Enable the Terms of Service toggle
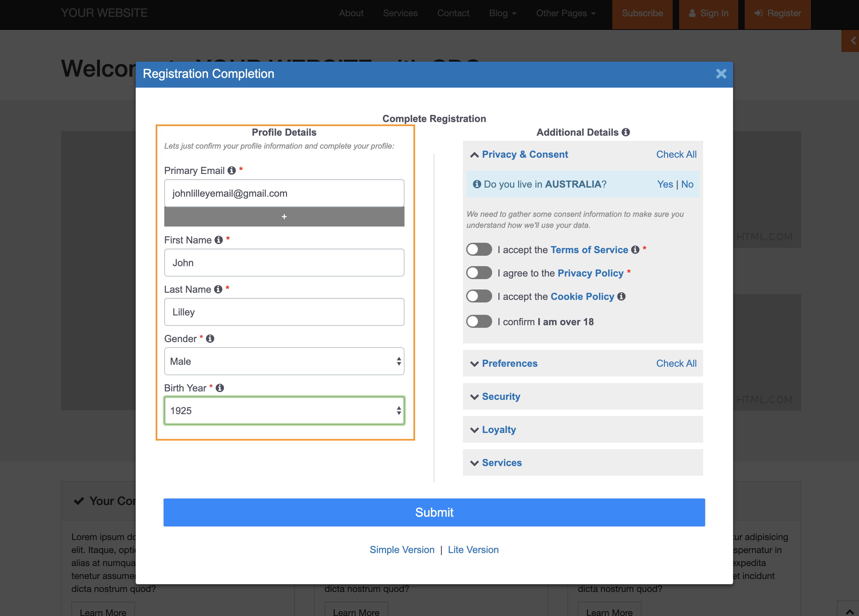This screenshot has width=859, height=616. click(x=479, y=250)
